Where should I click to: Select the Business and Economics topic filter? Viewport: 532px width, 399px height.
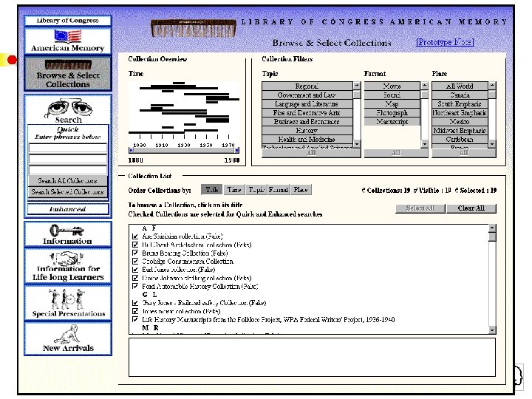point(307,121)
